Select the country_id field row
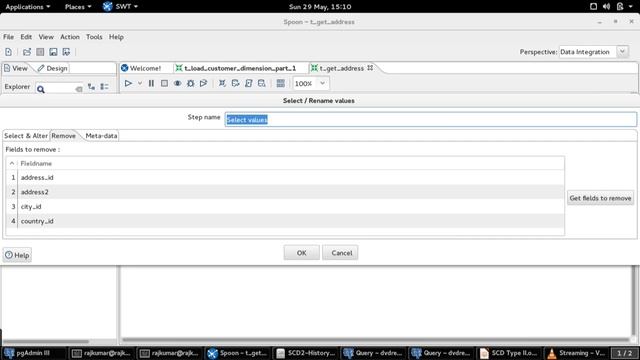 (x=286, y=221)
